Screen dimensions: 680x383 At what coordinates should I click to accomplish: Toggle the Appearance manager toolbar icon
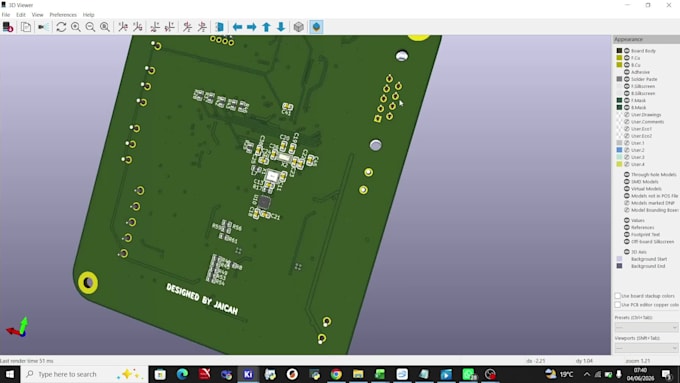coord(316,27)
